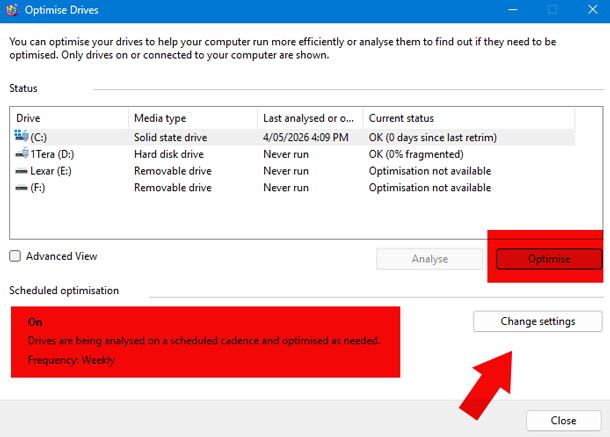Close the dialog with the Close button
Image resolution: width=610 pixels, height=437 pixels.
563,421
